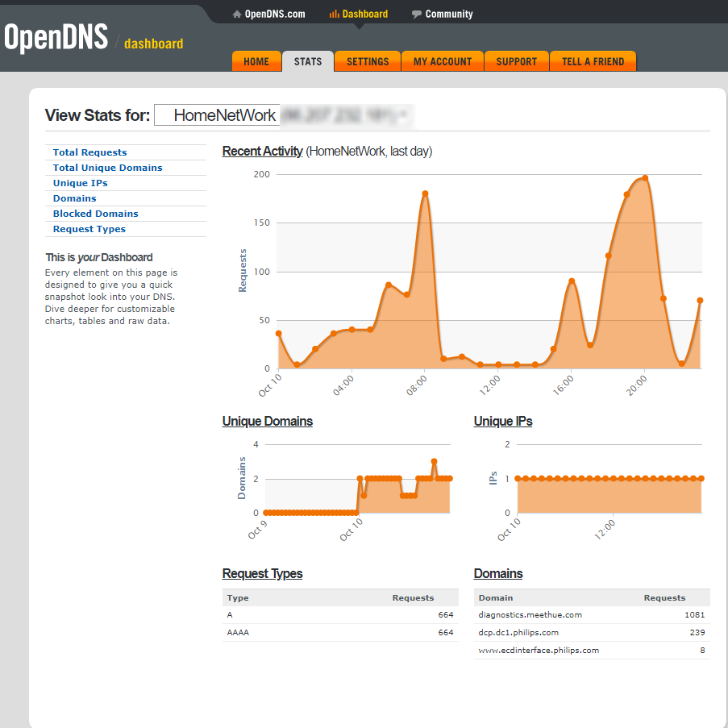Click the Unique Domains chart heading

[268, 421]
